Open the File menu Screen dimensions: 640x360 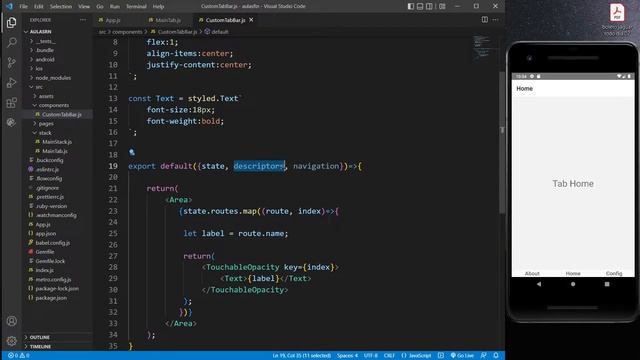(24, 7)
